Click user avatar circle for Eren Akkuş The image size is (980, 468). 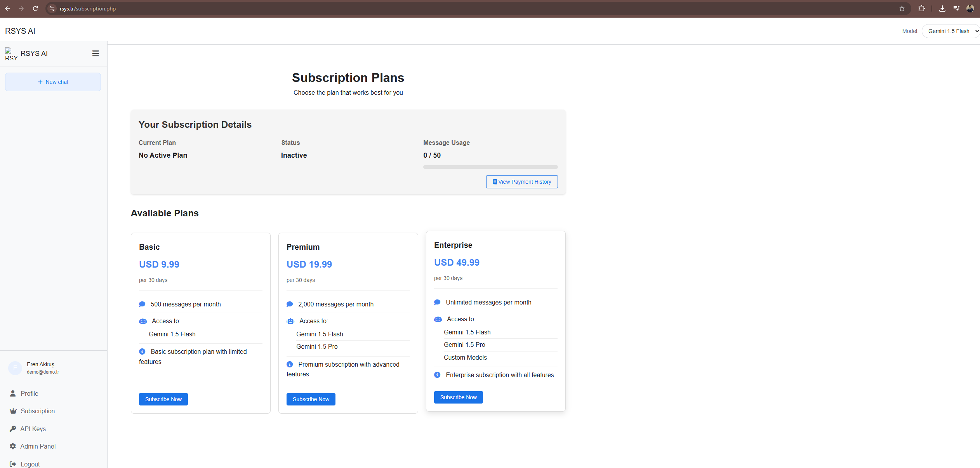[15, 368]
